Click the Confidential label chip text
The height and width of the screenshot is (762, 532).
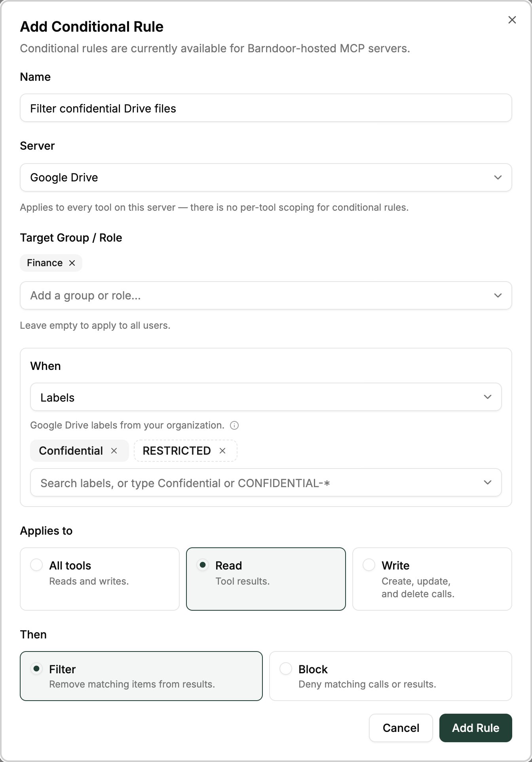click(71, 451)
